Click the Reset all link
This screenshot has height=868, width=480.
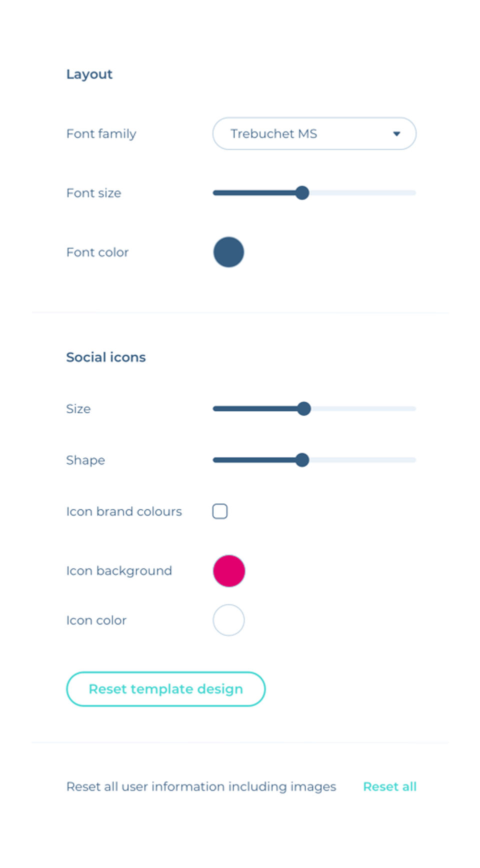[389, 786]
